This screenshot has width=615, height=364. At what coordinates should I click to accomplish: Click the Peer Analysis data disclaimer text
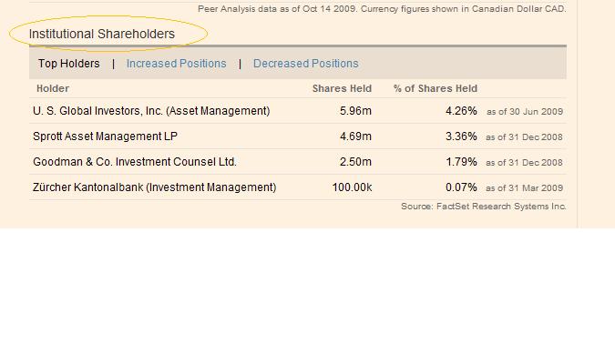382,9
